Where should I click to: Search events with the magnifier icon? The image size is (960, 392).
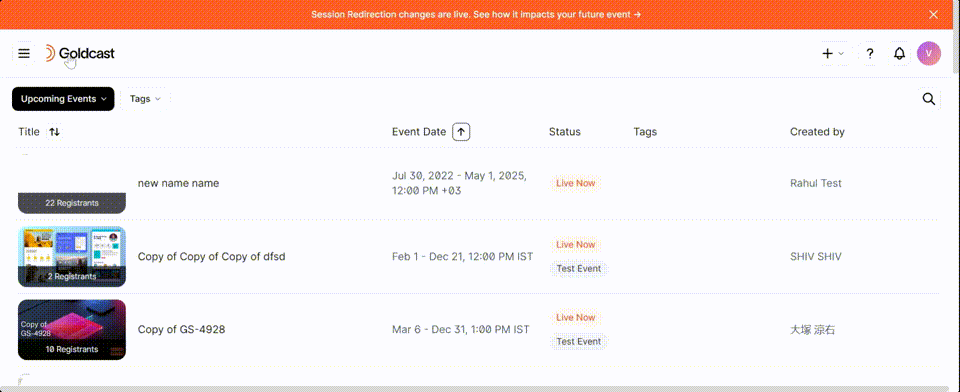(929, 99)
